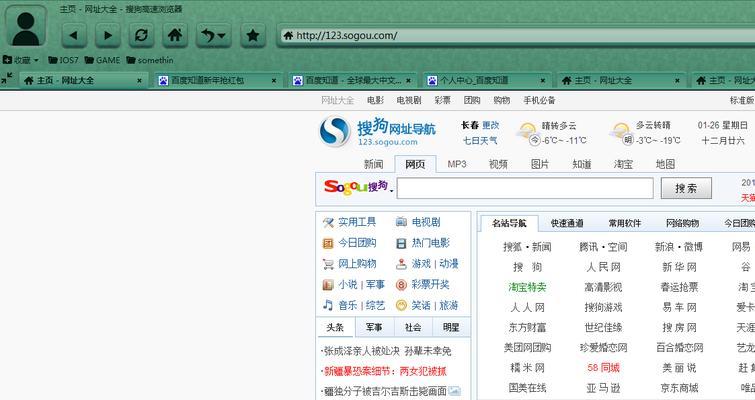The image size is (755, 400).
Task: Click 购物 in top navigation bar
Action: 502,100
